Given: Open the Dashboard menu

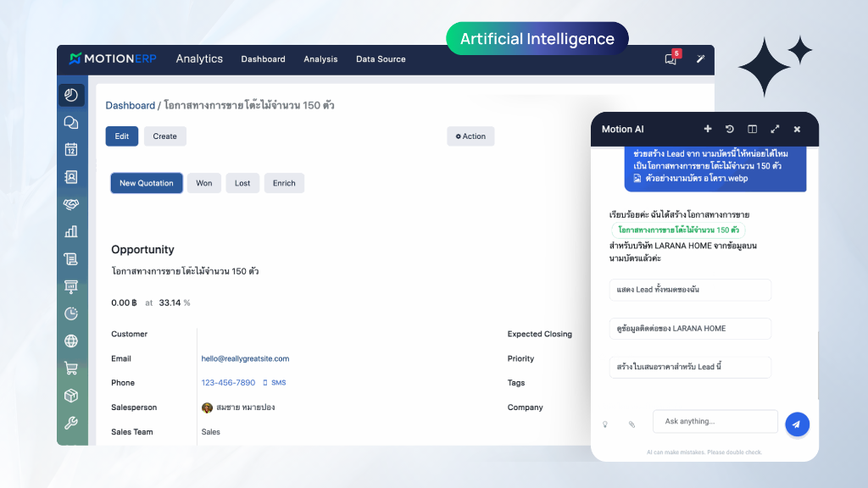Looking at the screenshot, I should (x=263, y=58).
